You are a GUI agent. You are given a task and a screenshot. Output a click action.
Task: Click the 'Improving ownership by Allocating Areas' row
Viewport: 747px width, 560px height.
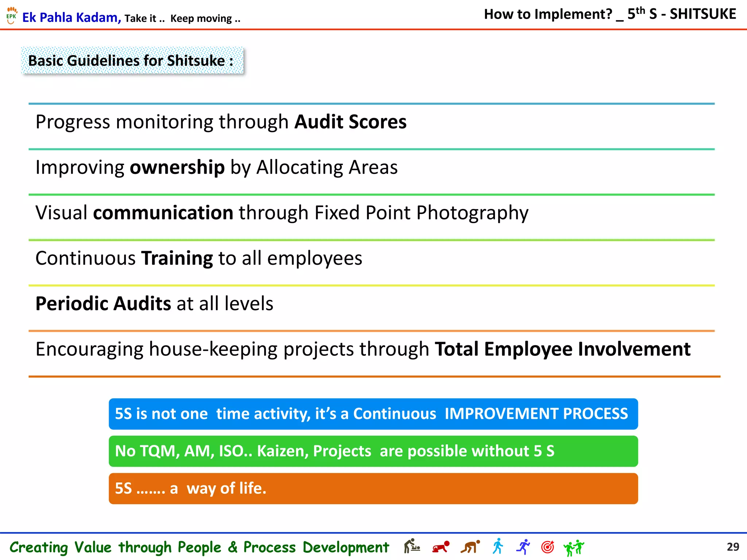[371, 172]
